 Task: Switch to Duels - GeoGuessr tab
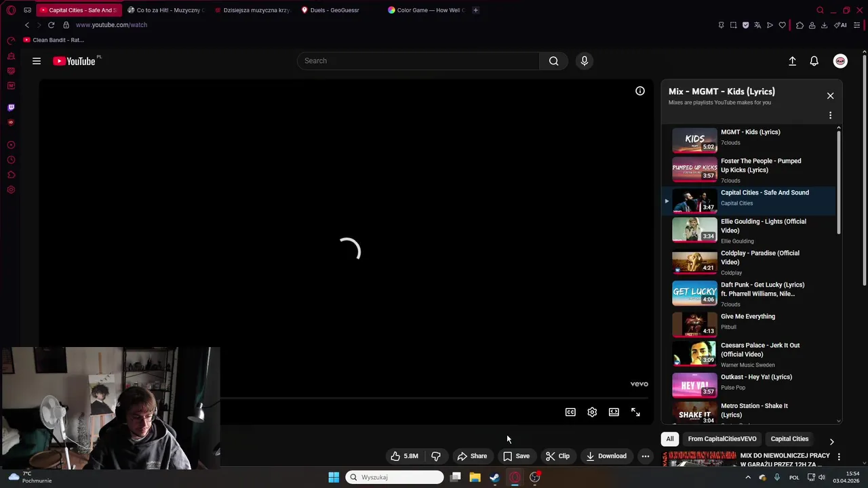click(340, 10)
